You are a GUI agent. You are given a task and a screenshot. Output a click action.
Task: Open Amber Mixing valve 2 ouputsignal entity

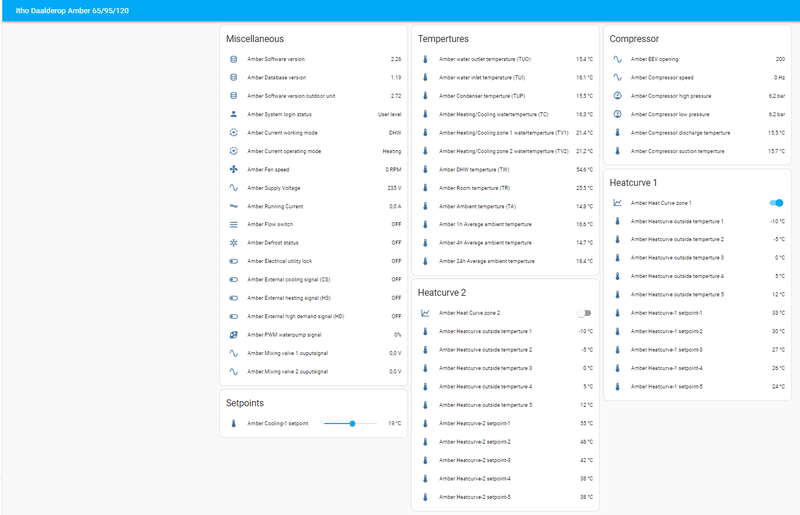coord(314,372)
